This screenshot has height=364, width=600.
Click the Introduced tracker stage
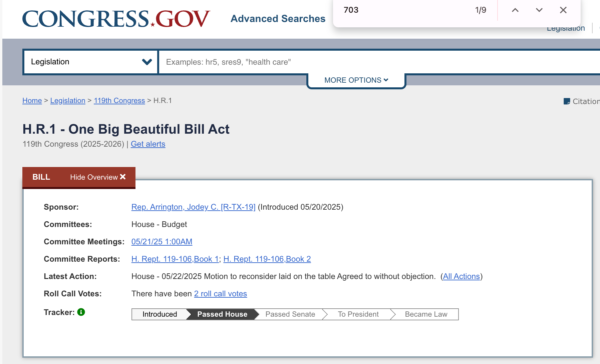point(160,314)
